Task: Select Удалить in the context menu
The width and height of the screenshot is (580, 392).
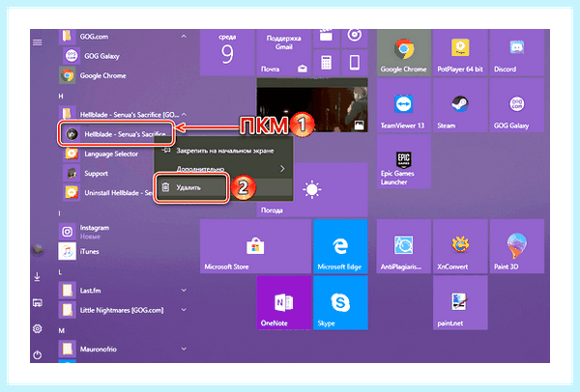Action: pyautogui.click(x=190, y=187)
